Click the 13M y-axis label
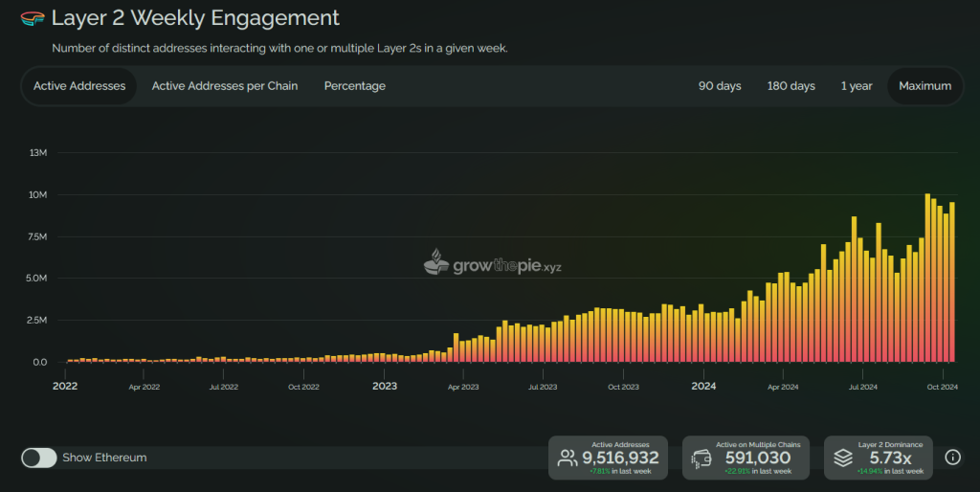980x492 pixels. click(38, 152)
